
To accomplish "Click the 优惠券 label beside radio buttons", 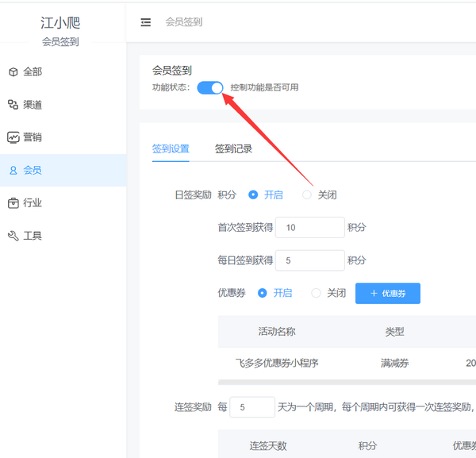I will click(232, 293).
